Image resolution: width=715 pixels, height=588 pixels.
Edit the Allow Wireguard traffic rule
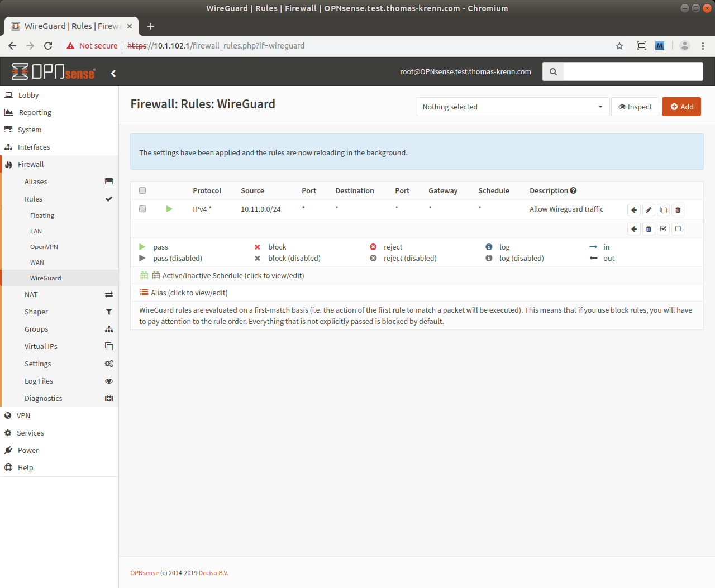point(649,210)
